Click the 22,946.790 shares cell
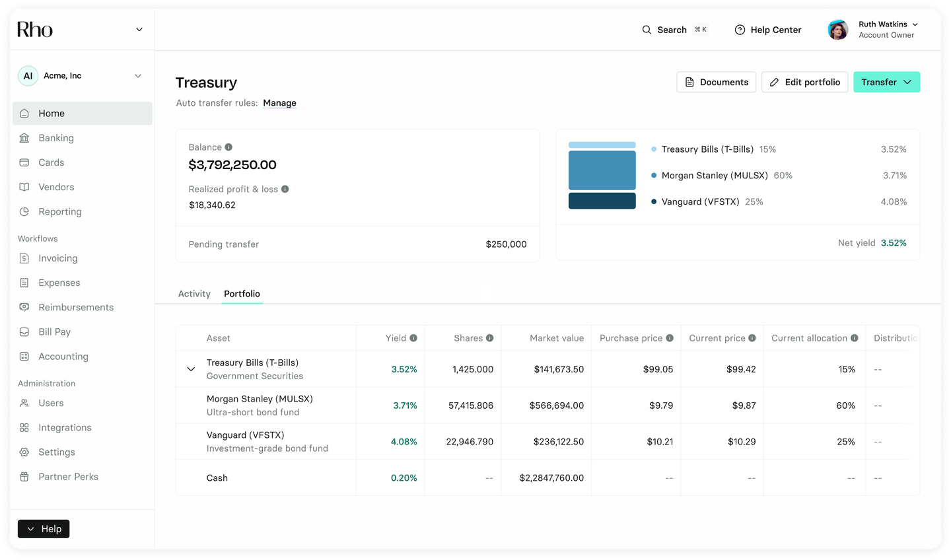This screenshot has width=951, height=560. [x=470, y=442]
